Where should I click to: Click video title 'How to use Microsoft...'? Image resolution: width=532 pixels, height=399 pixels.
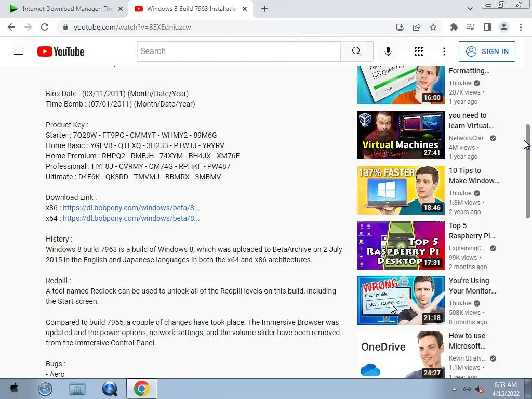pos(467,341)
